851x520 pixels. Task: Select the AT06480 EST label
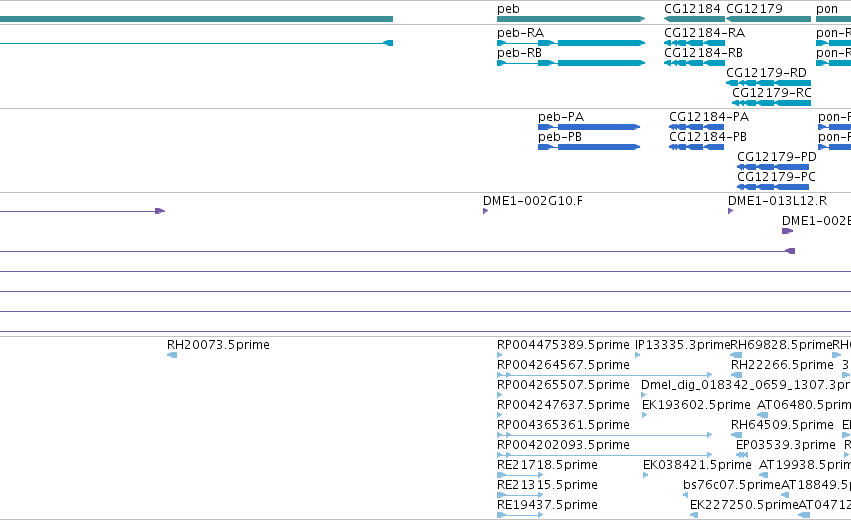(x=804, y=405)
